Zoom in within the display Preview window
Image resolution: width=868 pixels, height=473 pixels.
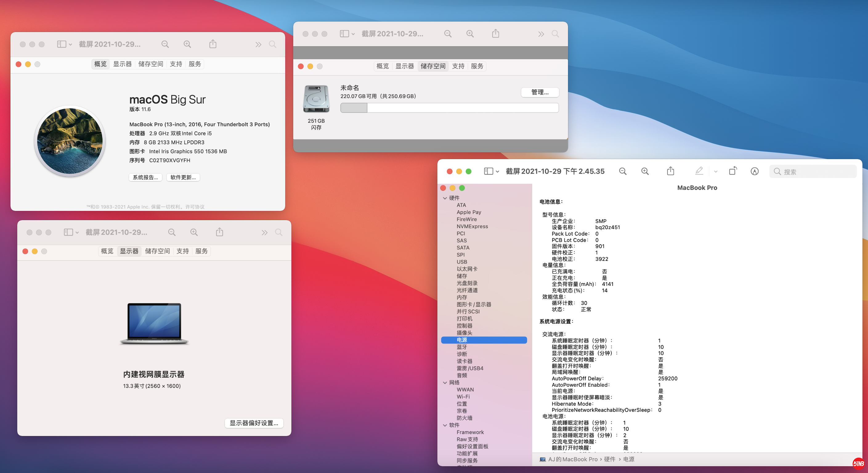194,232
